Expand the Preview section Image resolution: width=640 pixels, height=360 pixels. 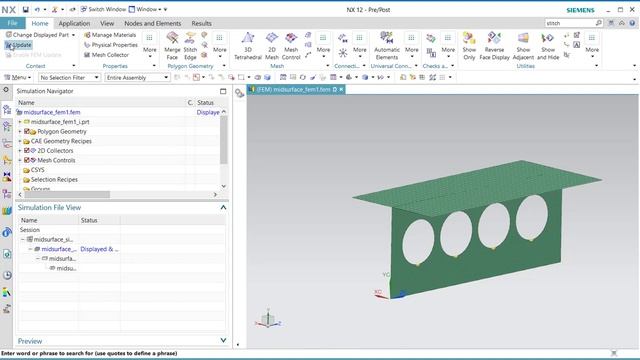pyautogui.click(x=223, y=340)
